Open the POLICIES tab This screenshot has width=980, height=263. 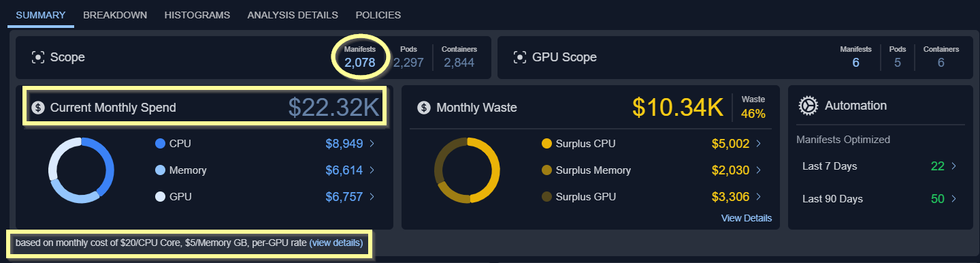click(378, 14)
